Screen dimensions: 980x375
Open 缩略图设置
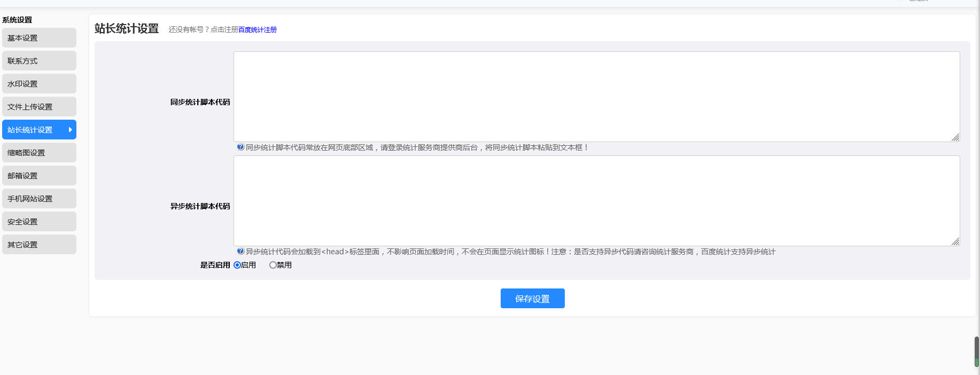(x=39, y=153)
